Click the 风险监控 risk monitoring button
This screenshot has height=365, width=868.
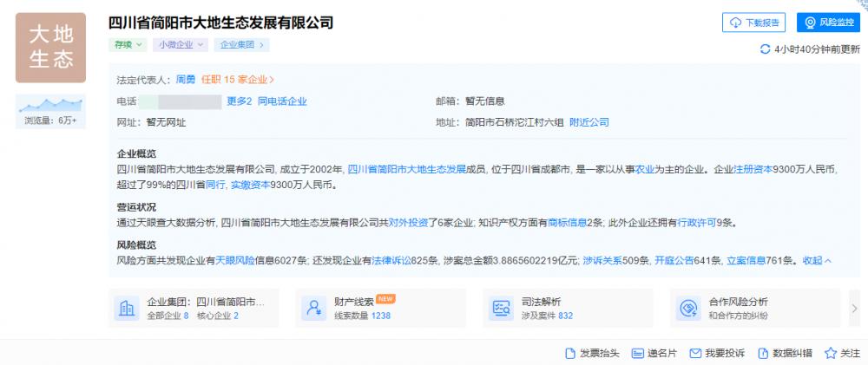(825, 23)
